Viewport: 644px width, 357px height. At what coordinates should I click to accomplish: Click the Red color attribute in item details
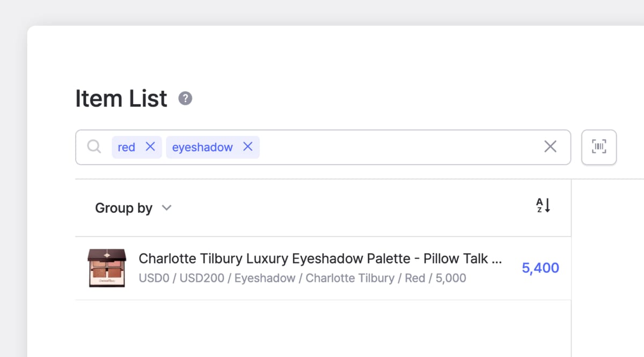pyautogui.click(x=415, y=278)
